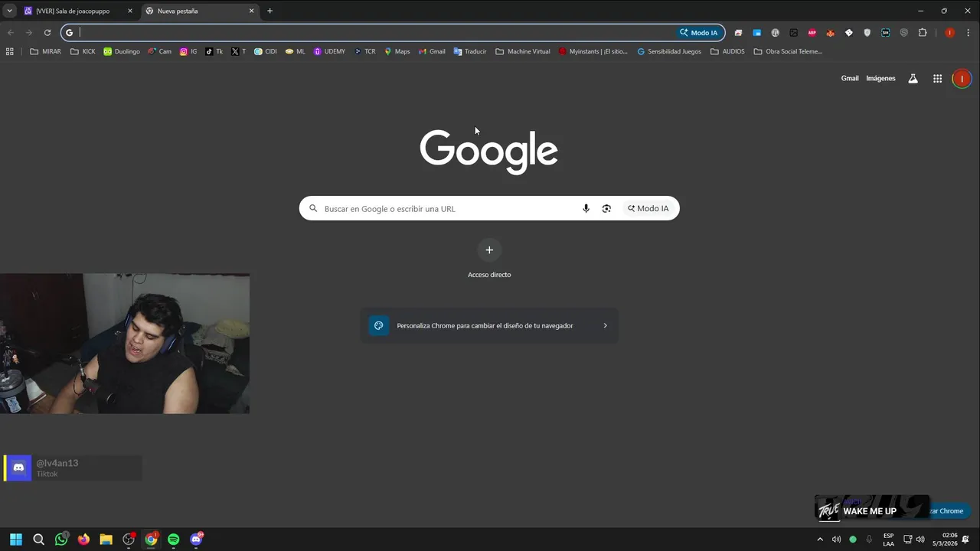Click the ESP LAA language indicator
The height and width of the screenshot is (551, 980).
[x=888, y=540]
